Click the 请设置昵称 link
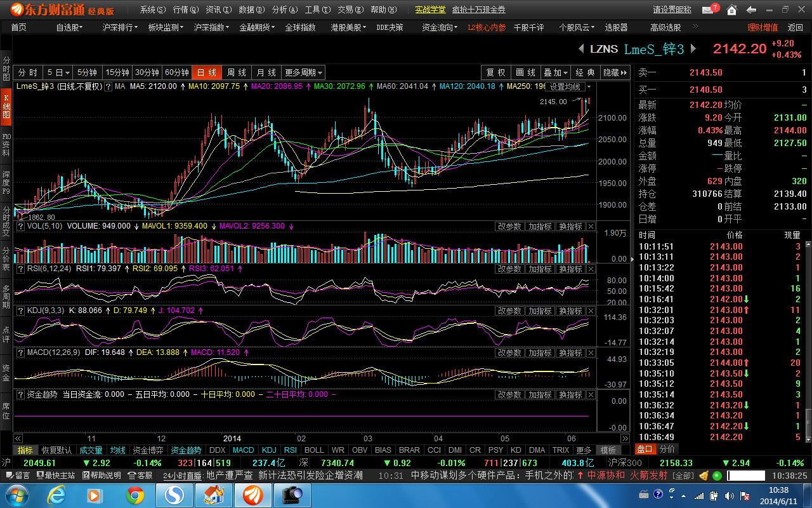This screenshot has height=508, width=812. (x=672, y=10)
